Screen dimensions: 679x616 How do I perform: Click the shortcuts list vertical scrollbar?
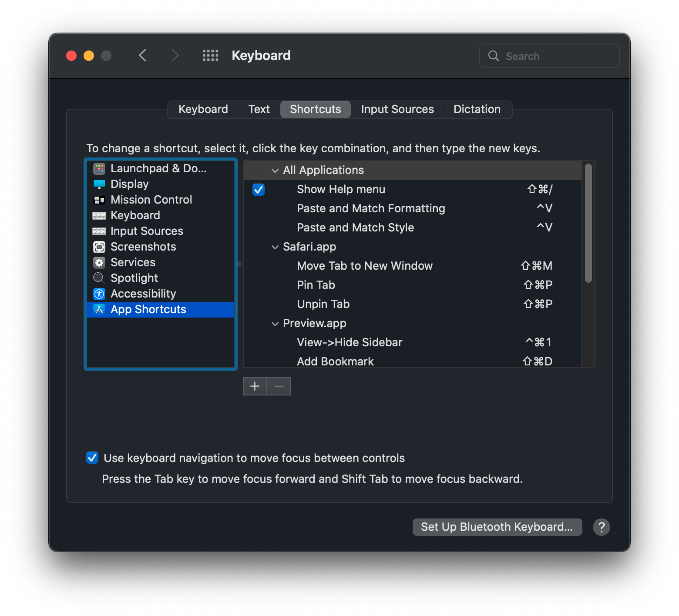[x=588, y=223]
